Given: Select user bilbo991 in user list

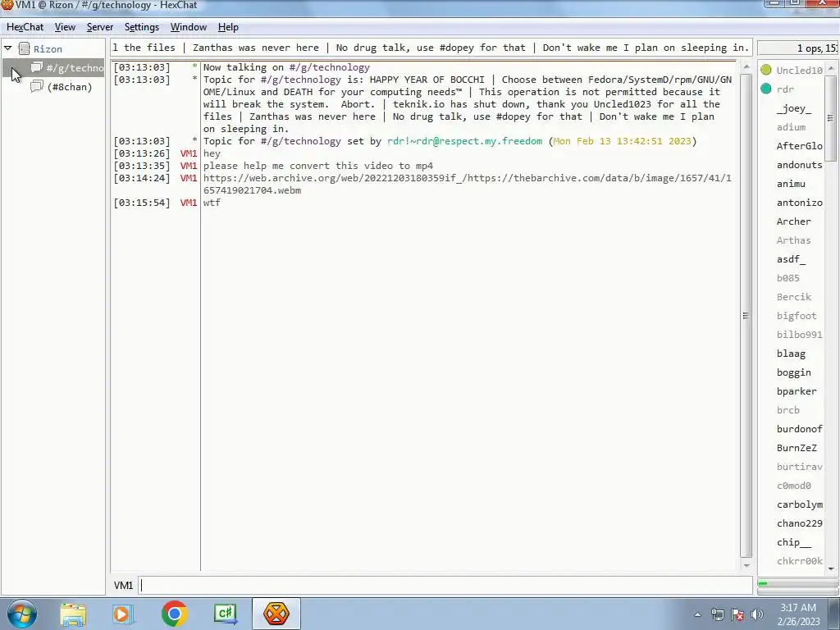Looking at the screenshot, I should (x=799, y=335).
